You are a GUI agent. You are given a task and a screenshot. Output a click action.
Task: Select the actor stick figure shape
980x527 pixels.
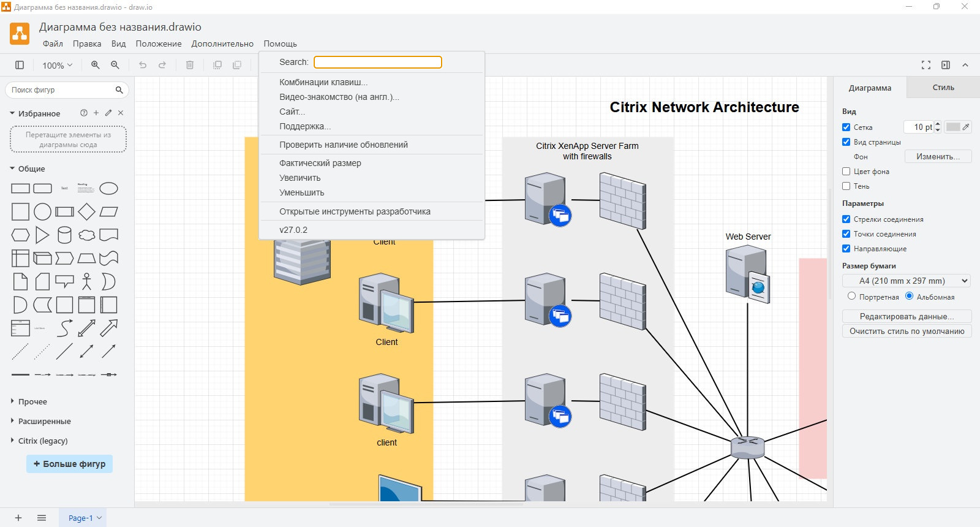pyautogui.click(x=86, y=281)
